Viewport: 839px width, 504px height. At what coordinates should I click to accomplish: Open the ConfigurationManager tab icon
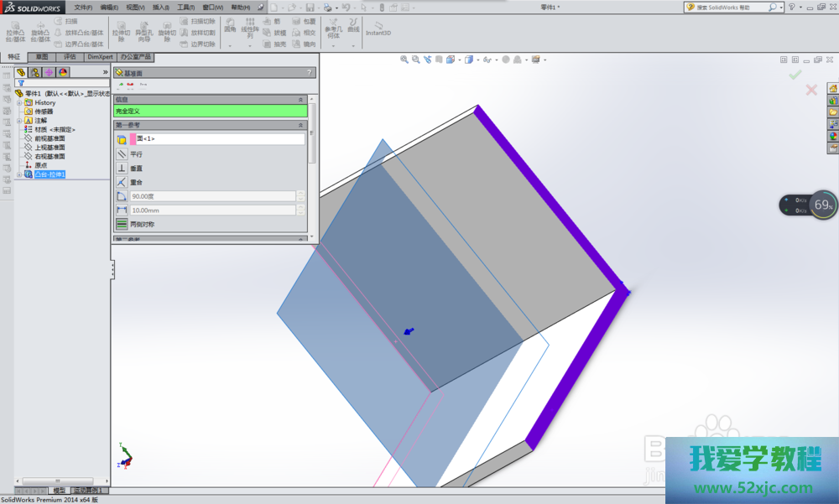[x=49, y=72]
